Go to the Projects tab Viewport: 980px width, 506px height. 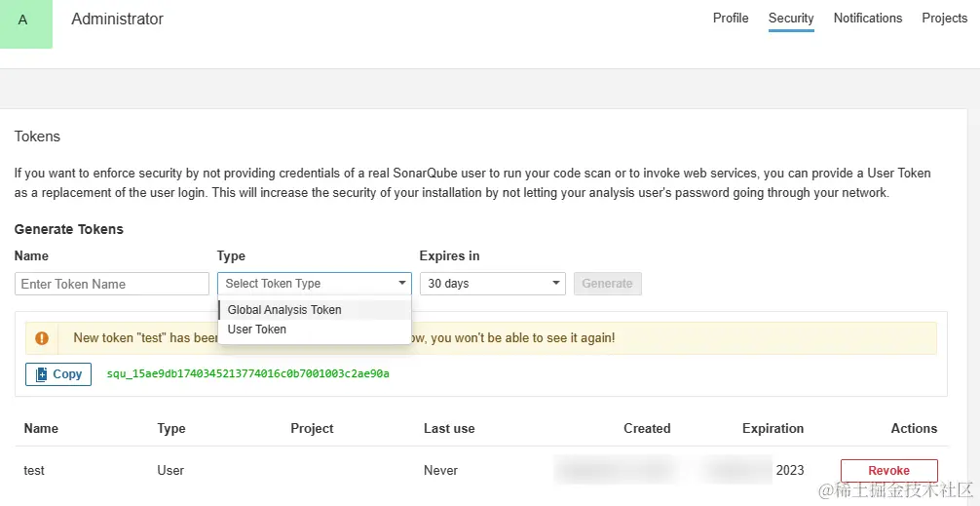pyautogui.click(x=944, y=19)
